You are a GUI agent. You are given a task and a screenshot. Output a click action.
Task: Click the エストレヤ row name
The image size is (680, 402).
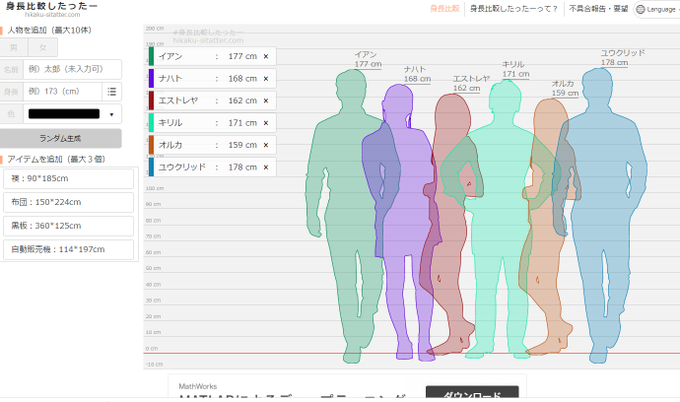pyautogui.click(x=178, y=101)
